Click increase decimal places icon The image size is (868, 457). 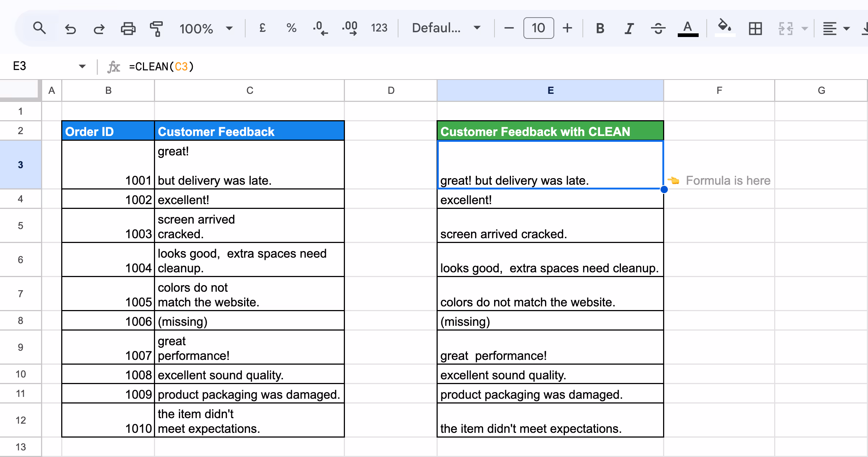(x=350, y=28)
